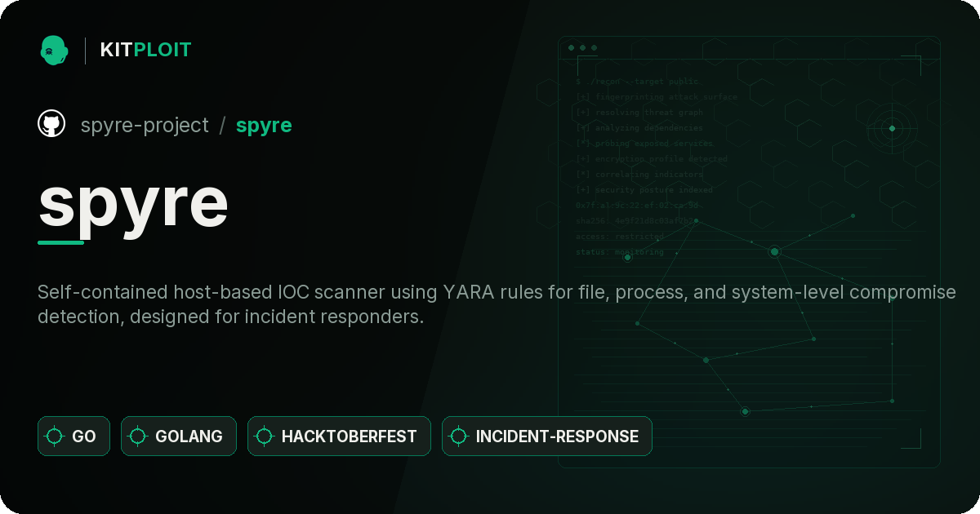Image resolution: width=980 pixels, height=514 pixels.
Task: Open the KITPLOIT brand text
Action: (145, 50)
